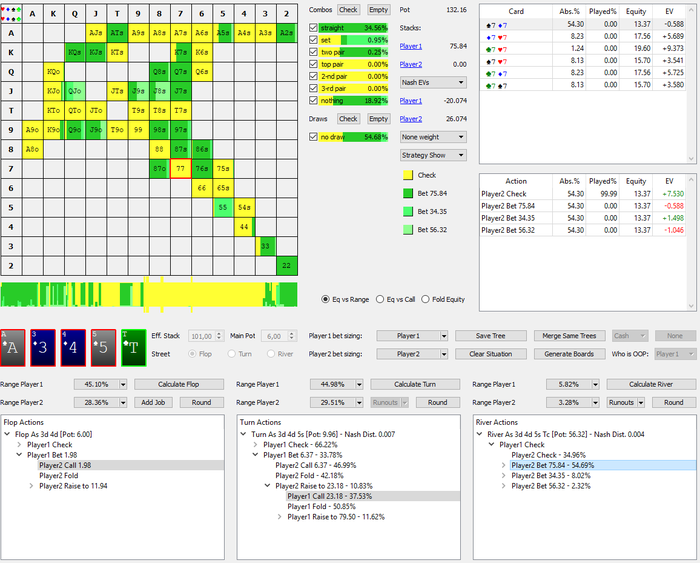700x563 pixels.
Task: Click the Bet 75.84 green legend swatch
Action: tap(408, 193)
